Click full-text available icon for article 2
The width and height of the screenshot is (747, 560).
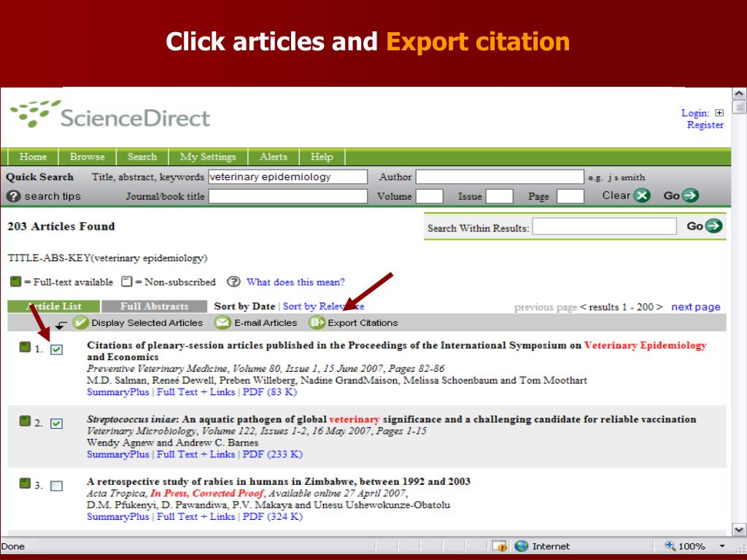(25, 421)
